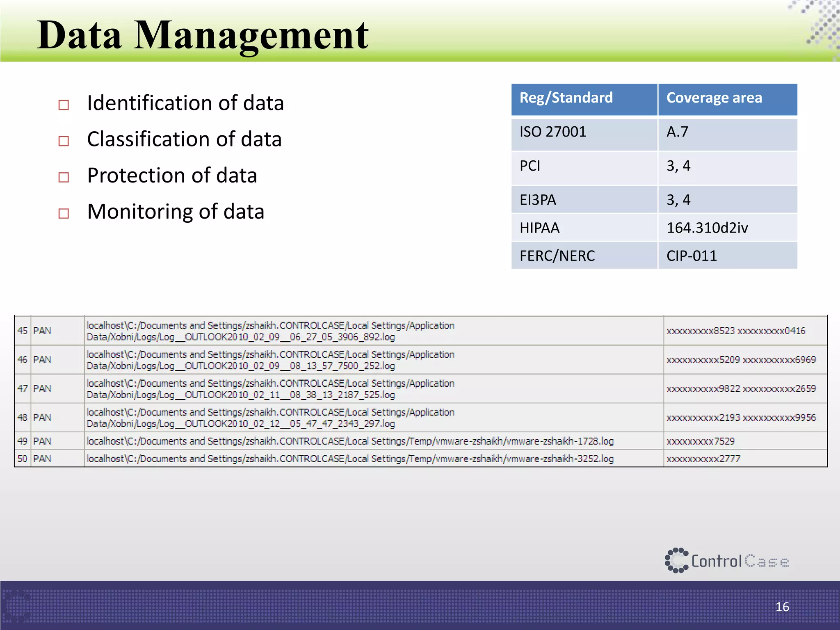Click masked value ending 2193 and 9956
Image resolution: width=840 pixels, height=630 pixels.
click(741, 418)
